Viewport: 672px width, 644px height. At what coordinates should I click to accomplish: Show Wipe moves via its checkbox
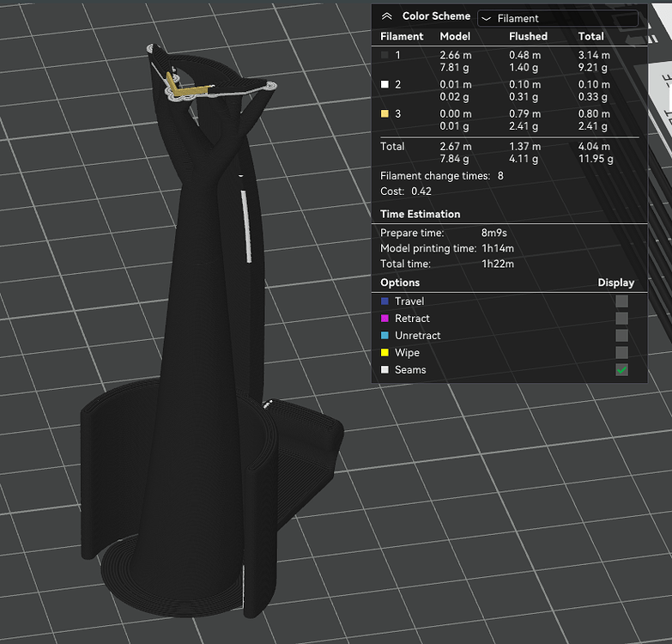pyautogui.click(x=621, y=353)
